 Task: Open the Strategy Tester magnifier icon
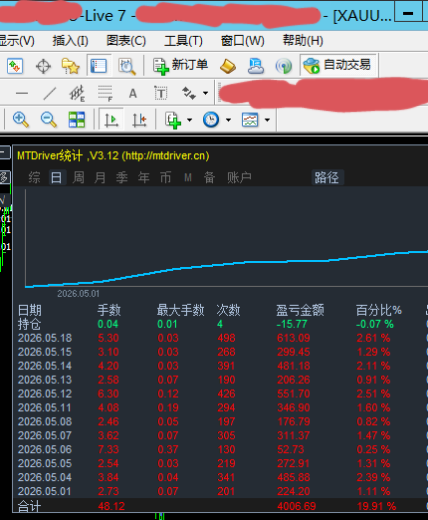127,66
